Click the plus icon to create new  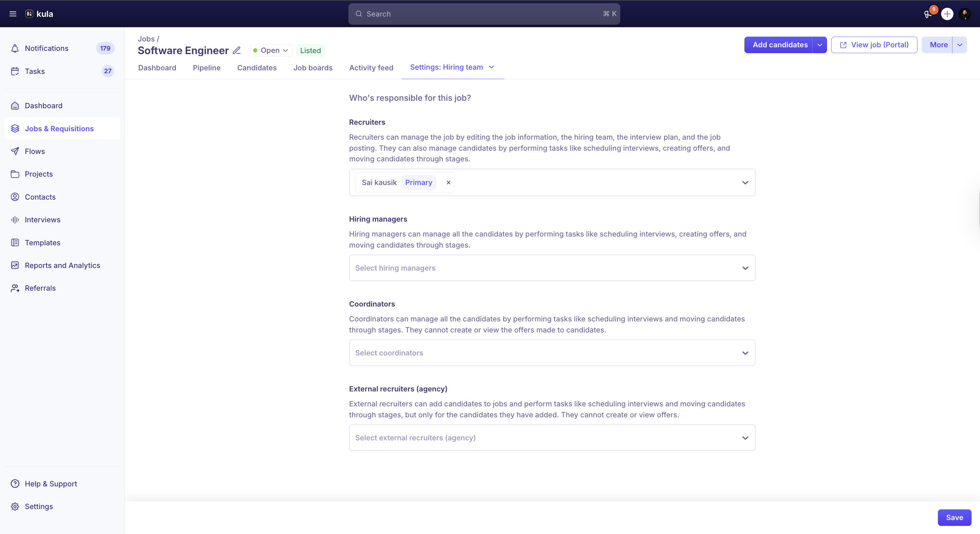tap(947, 14)
